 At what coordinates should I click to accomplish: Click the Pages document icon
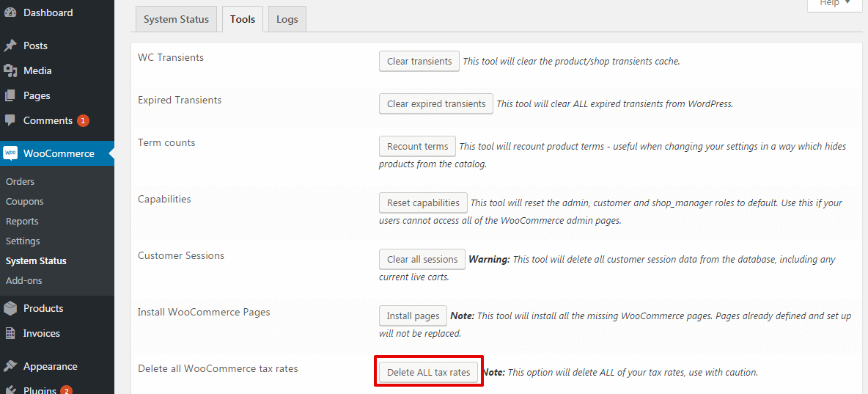[x=10, y=95]
